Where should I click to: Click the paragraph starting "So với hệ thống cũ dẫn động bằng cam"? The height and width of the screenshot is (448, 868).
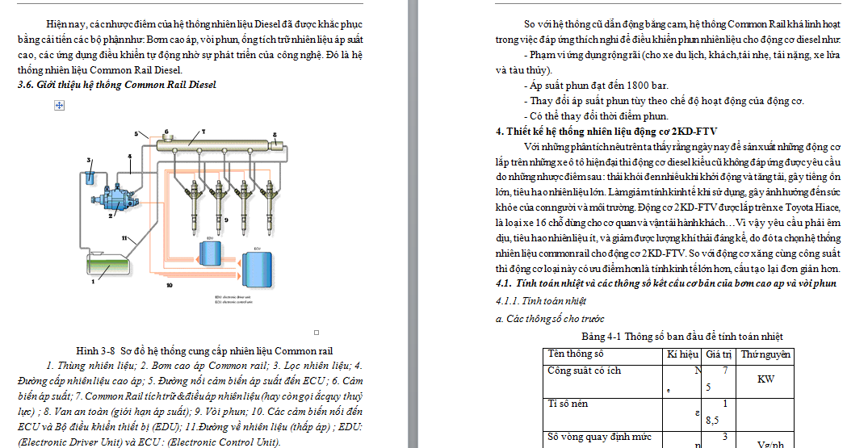click(669, 31)
